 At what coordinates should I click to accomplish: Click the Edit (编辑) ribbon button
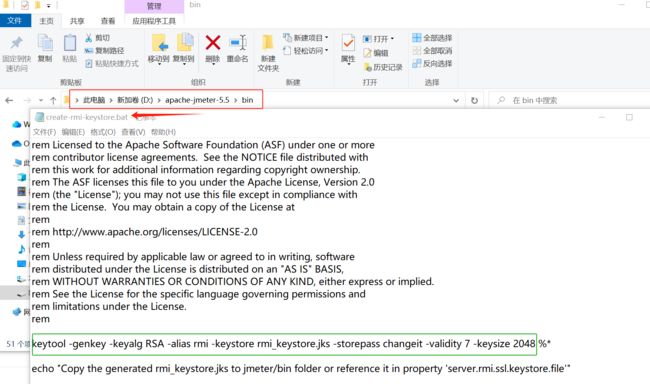376,53
